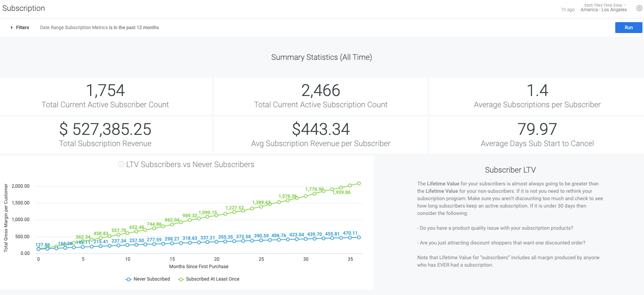Click the Filters label
This screenshot has width=644, height=295.
23,28
